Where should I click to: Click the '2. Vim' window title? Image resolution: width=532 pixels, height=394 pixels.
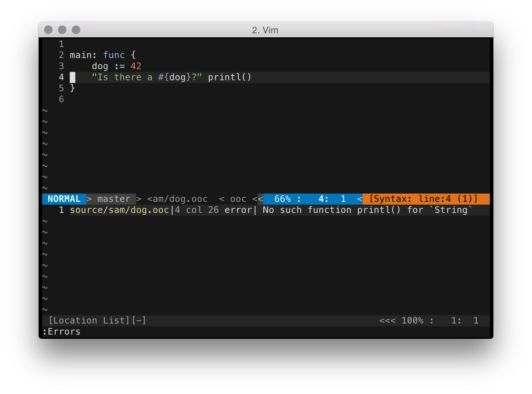pos(265,30)
